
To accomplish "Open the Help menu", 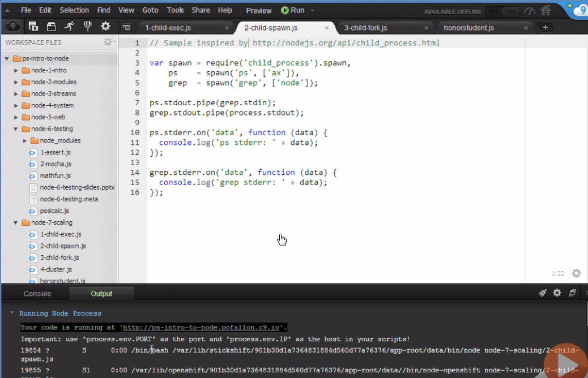I will [225, 10].
